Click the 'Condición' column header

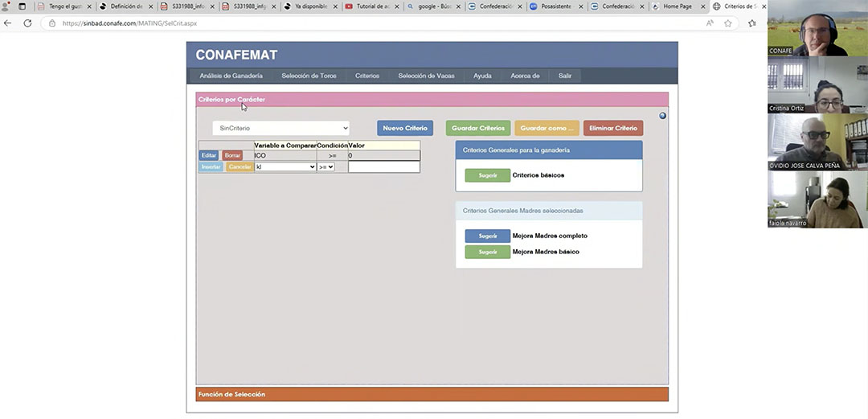pyautogui.click(x=332, y=146)
